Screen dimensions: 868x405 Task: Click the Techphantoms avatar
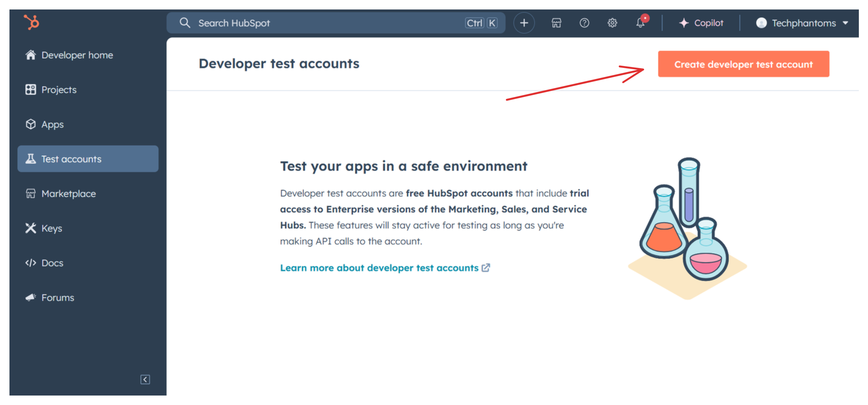tap(761, 23)
